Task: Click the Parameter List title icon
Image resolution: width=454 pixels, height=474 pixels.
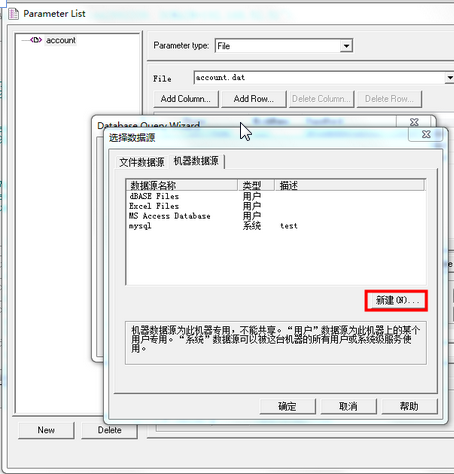Action: (14, 14)
